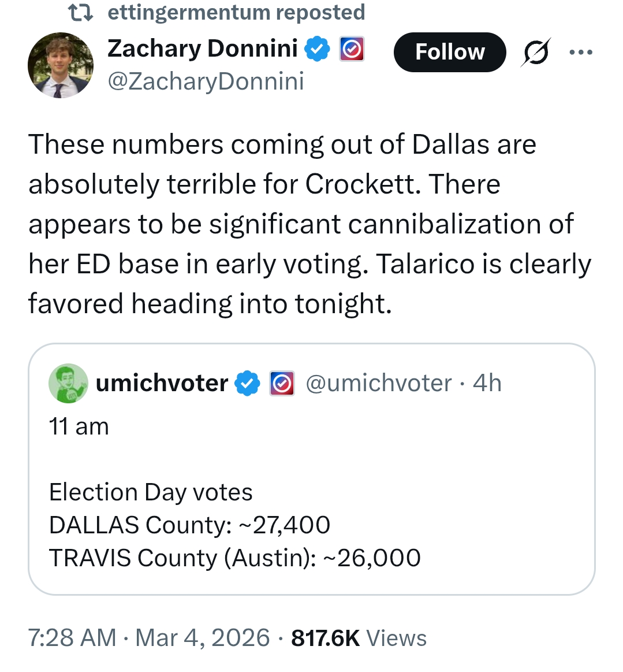Click the 7:28 AM Mar 4, 2026 timestamp
623x672 pixels.
coord(148,638)
